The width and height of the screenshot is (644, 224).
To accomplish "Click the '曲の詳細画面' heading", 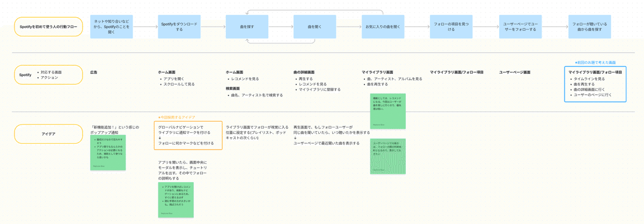I will (x=304, y=72).
